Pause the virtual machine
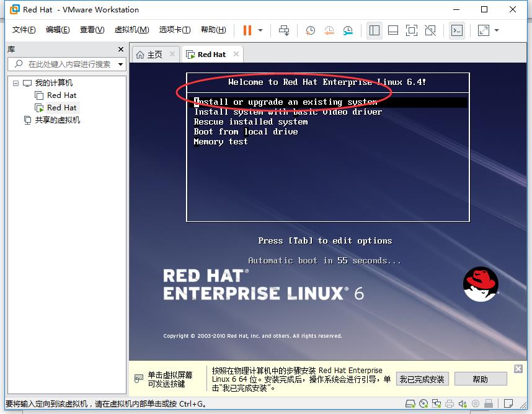This screenshot has height=414, width=532. point(247,30)
